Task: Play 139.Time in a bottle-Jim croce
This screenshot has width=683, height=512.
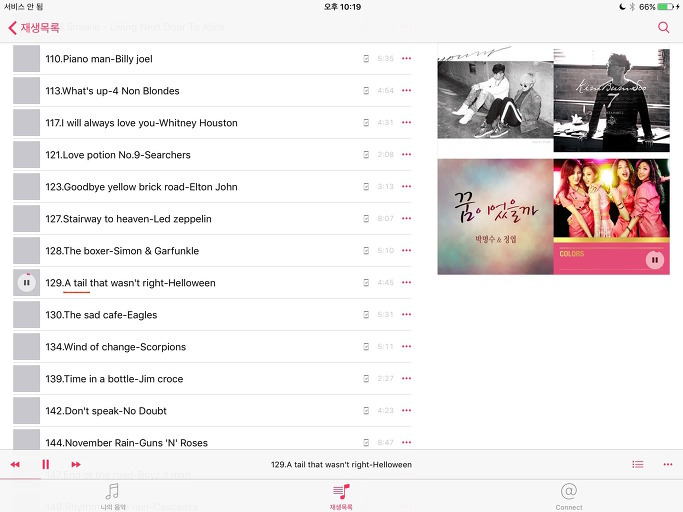Action: coord(114,379)
